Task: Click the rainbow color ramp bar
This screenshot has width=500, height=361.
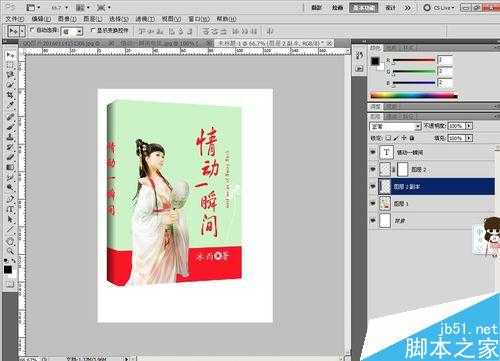Action: [414, 96]
